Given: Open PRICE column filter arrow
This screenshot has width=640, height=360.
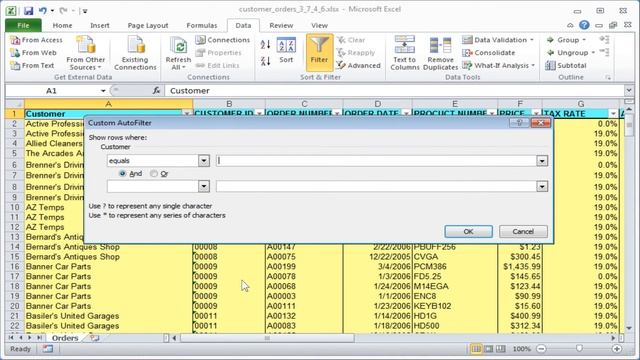Looking at the screenshot, I should (x=536, y=114).
